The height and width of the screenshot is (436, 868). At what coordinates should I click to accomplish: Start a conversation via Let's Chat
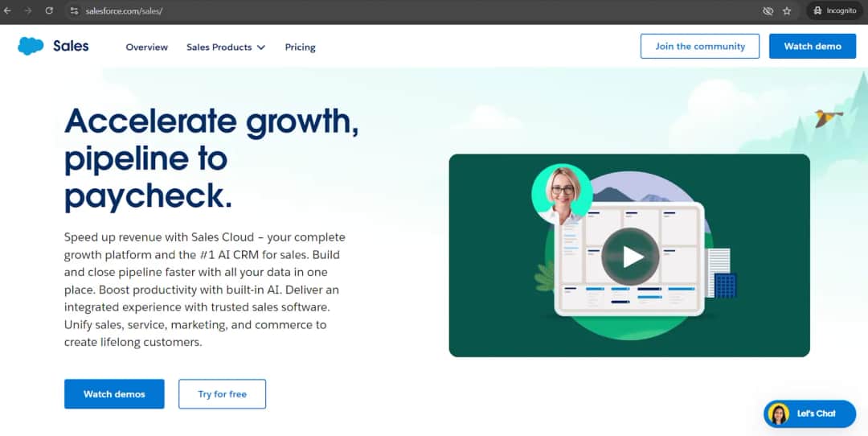810,413
